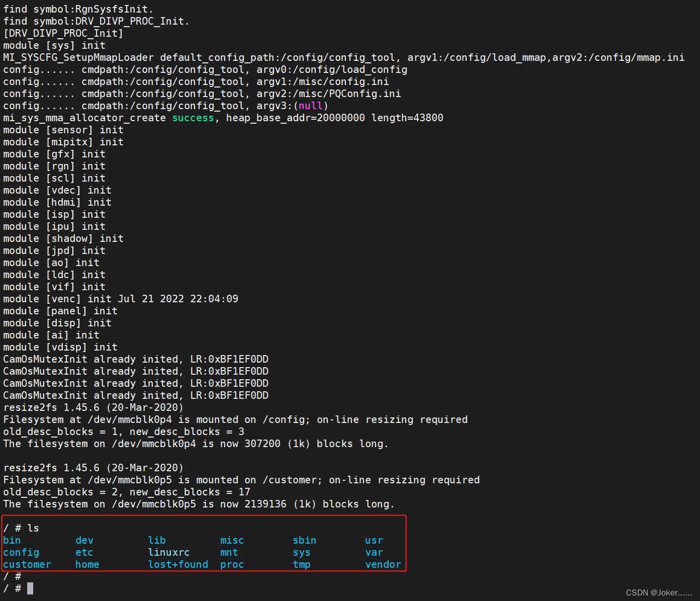Select the 'home' directory name

[x=87, y=564]
